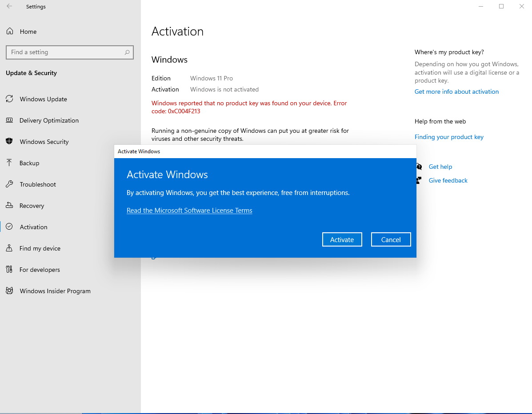The image size is (532, 414).
Task: Click the search magnifier icon
Action: pyautogui.click(x=127, y=52)
